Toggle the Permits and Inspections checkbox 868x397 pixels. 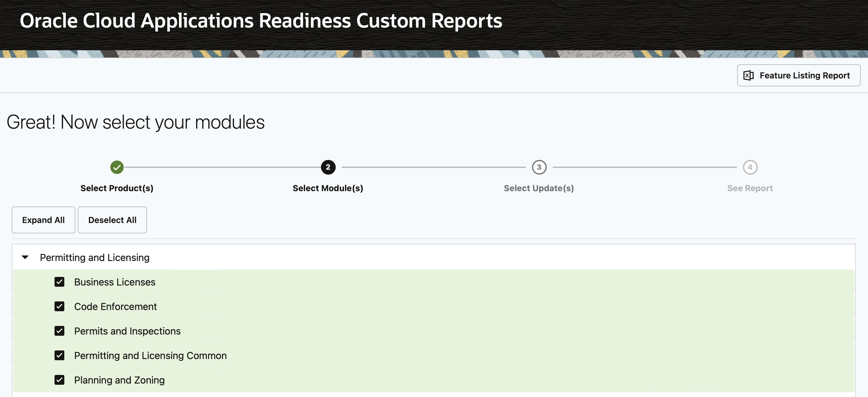pos(59,331)
